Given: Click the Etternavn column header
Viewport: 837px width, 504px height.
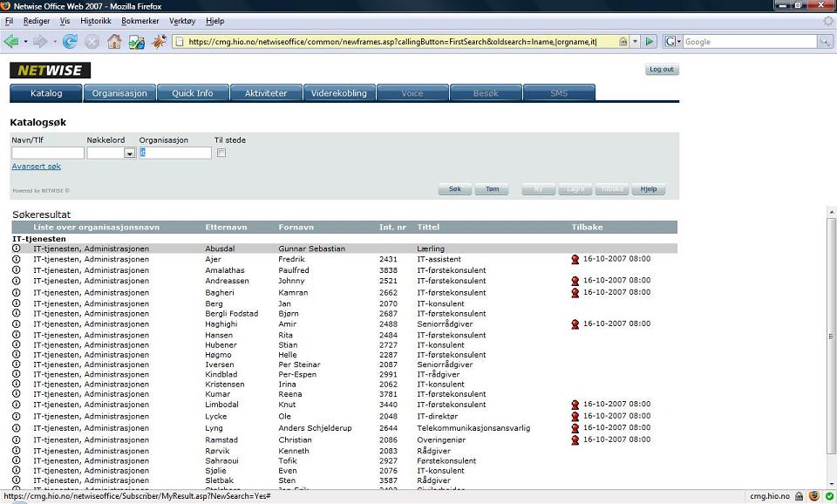Looking at the screenshot, I should [x=226, y=227].
